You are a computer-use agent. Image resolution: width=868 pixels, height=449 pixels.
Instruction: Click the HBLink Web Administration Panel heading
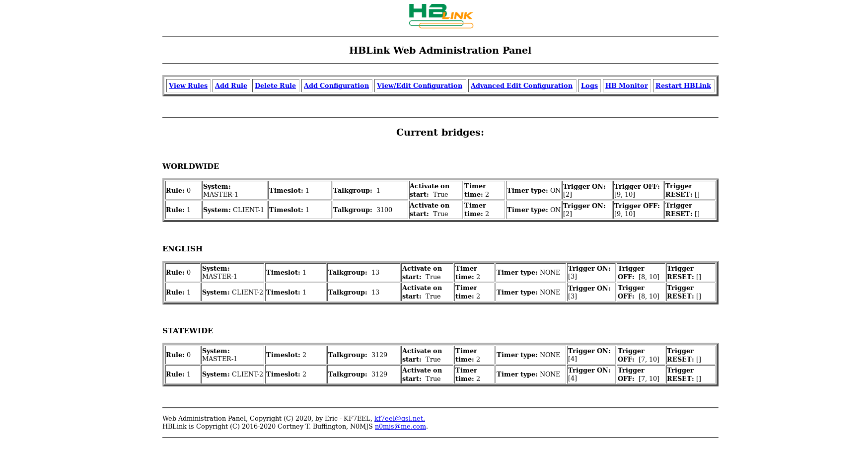[440, 50]
